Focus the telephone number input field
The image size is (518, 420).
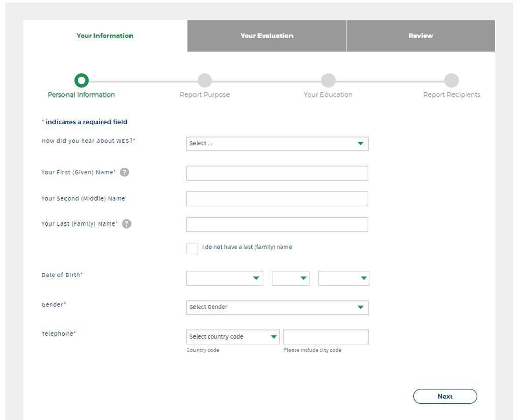pyautogui.click(x=326, y=337)
